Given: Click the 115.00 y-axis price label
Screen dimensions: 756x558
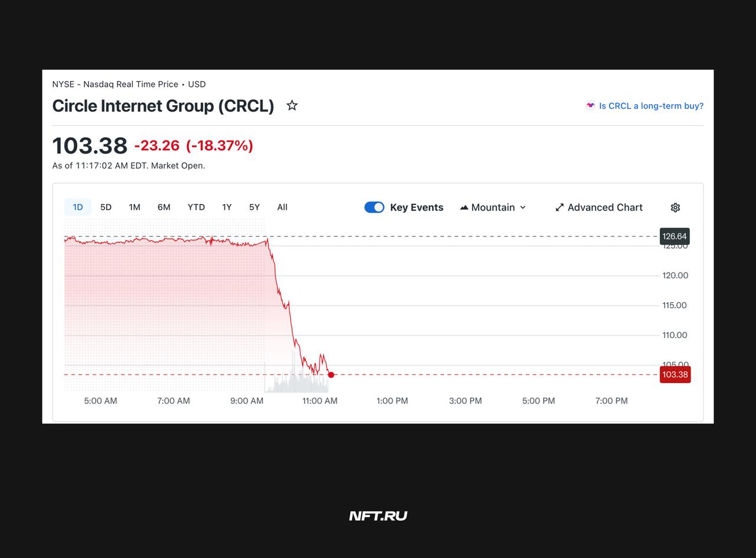Looking at the screenshot, I should tap(674, 306).
